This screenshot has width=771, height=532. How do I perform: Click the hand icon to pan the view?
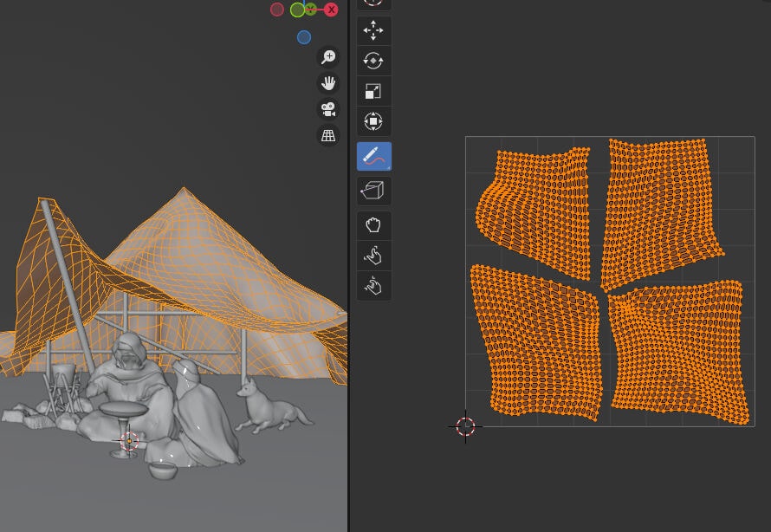click(x=327, y=82)
